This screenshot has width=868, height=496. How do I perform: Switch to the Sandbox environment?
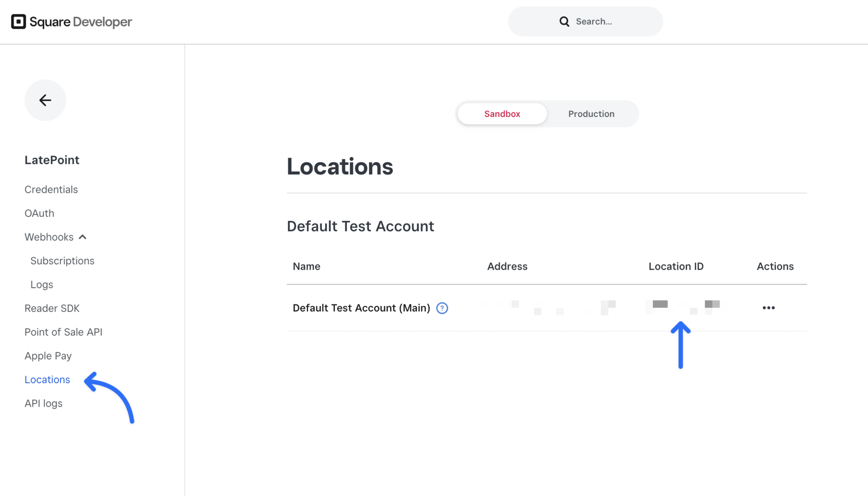502,114
